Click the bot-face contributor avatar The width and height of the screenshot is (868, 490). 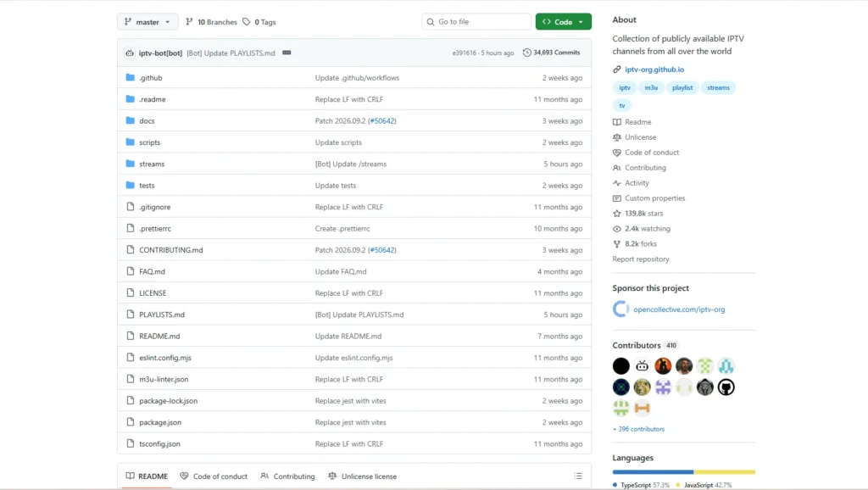pos(643,366)
